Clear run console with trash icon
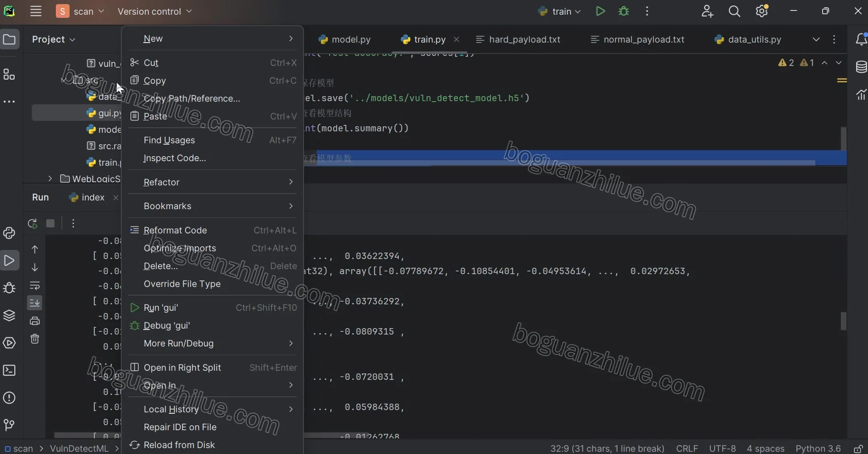Screen dimensions: 868x454 (35, 339)
